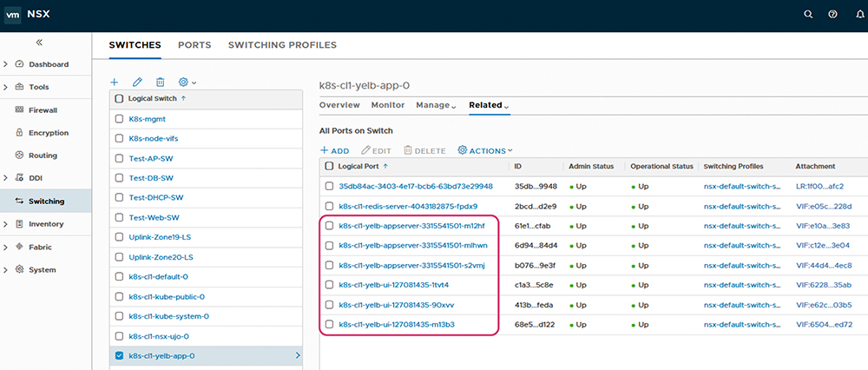Open the search icon in top bar
The height and width of the screenshot is (370, 868).
pyautogui.click(x=807, y=15)
